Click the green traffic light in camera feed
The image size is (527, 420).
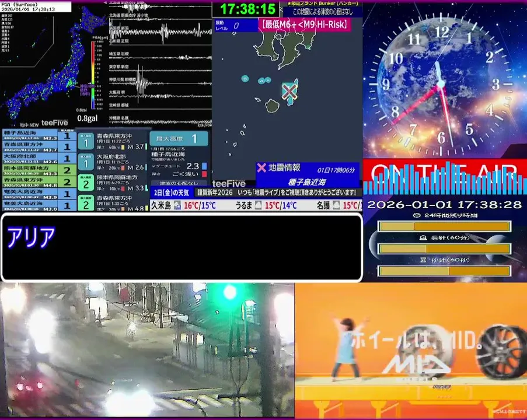[230, 292]
